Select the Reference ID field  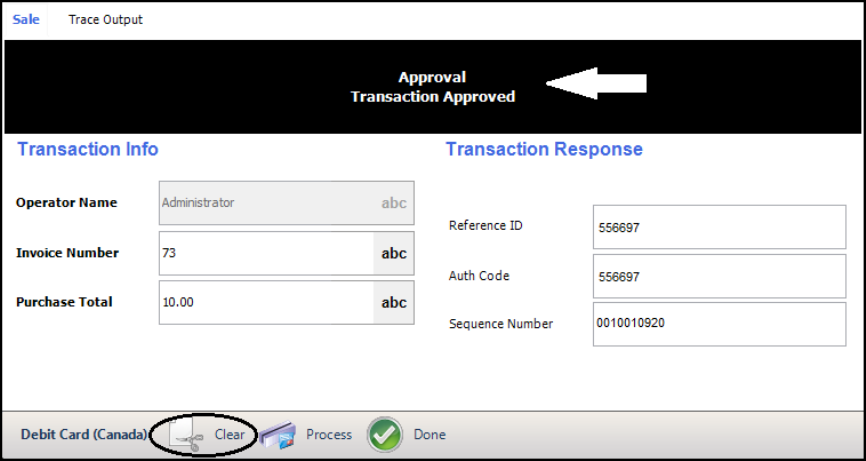tap(720, 227)
